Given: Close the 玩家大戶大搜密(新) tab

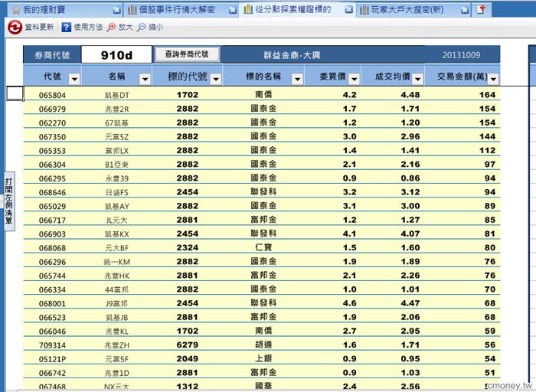Looking at the screenshot, I should tap(465, 10).
